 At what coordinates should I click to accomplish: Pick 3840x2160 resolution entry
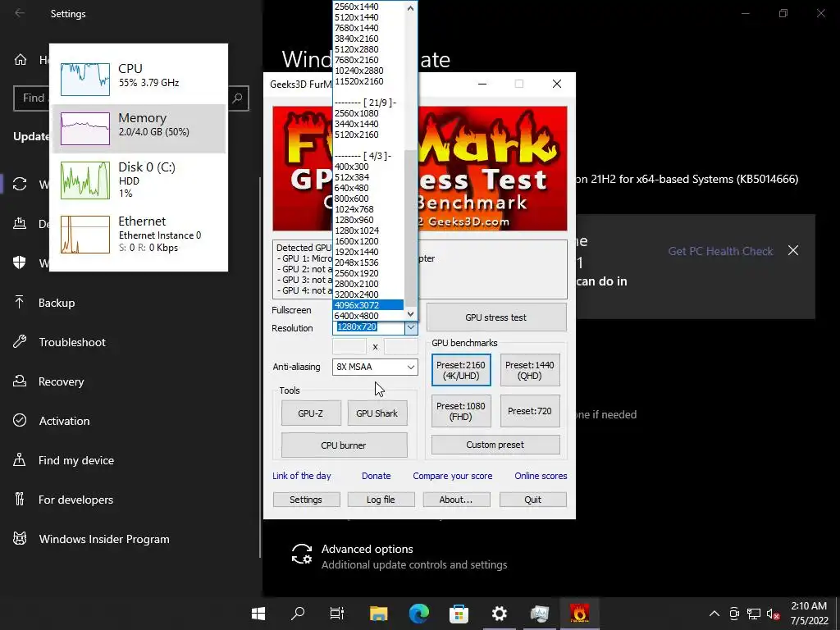368,39
